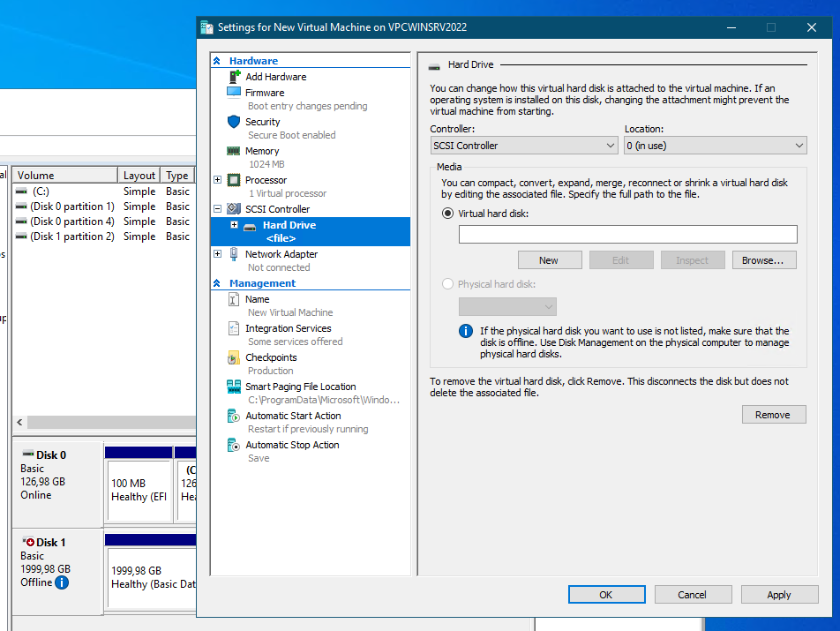Click the Disk Management horizontal scrollbar left arrow
Image resolution: width=840 pixels, height=631 pixels.
pos(19,422)
